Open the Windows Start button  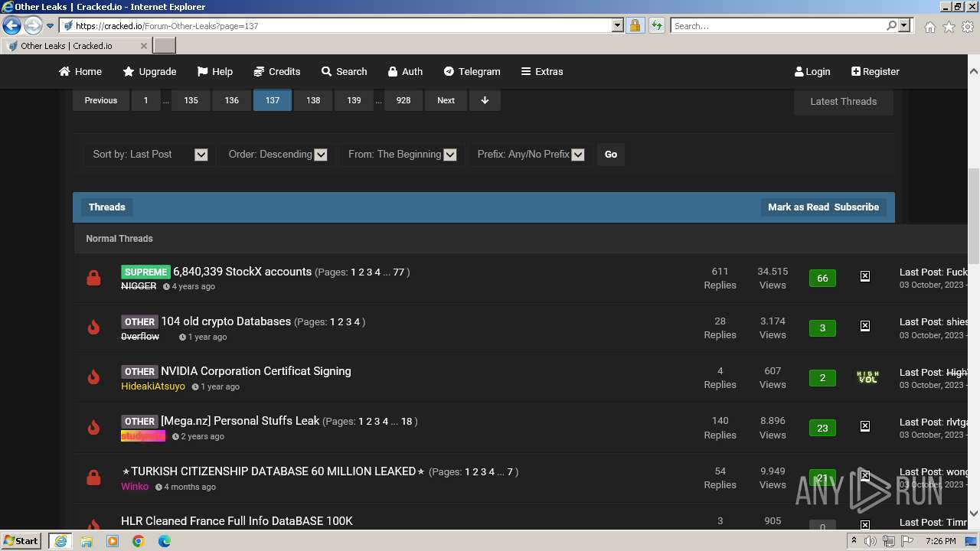point(21,540)
